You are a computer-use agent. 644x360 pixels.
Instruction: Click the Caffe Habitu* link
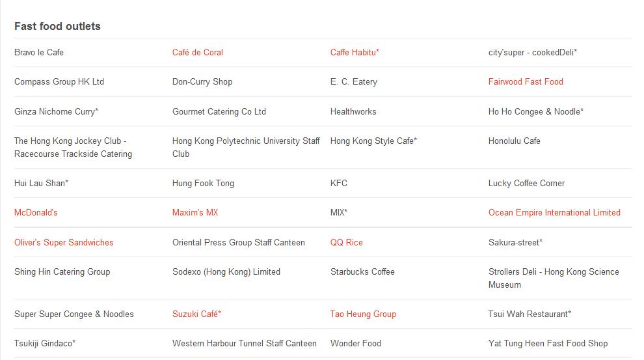pos(355,53)
